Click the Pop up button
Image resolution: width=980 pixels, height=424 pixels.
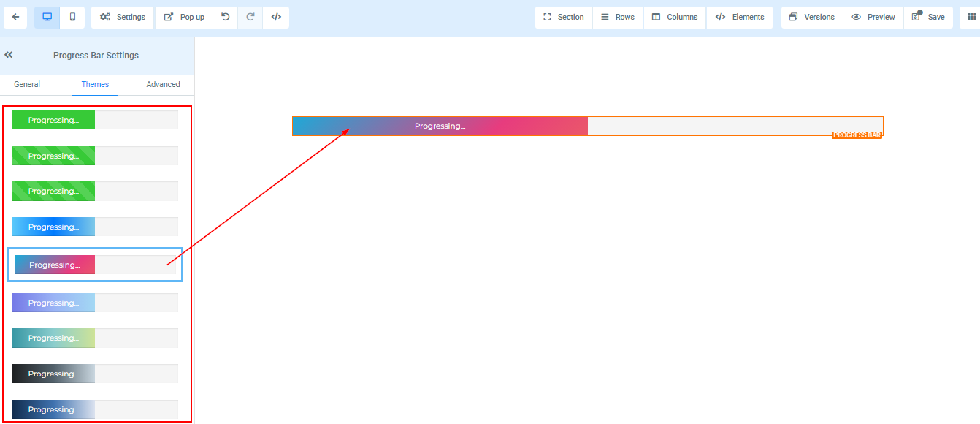pos(184,17)
